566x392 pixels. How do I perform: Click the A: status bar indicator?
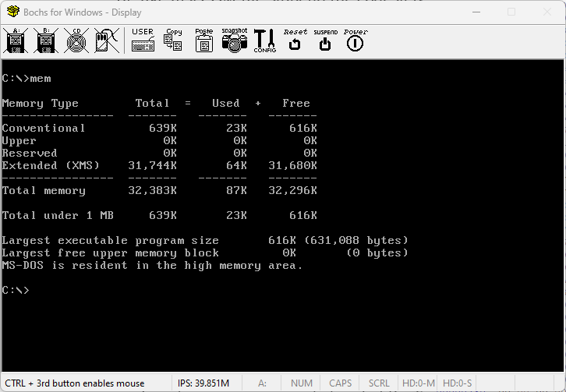262,383
